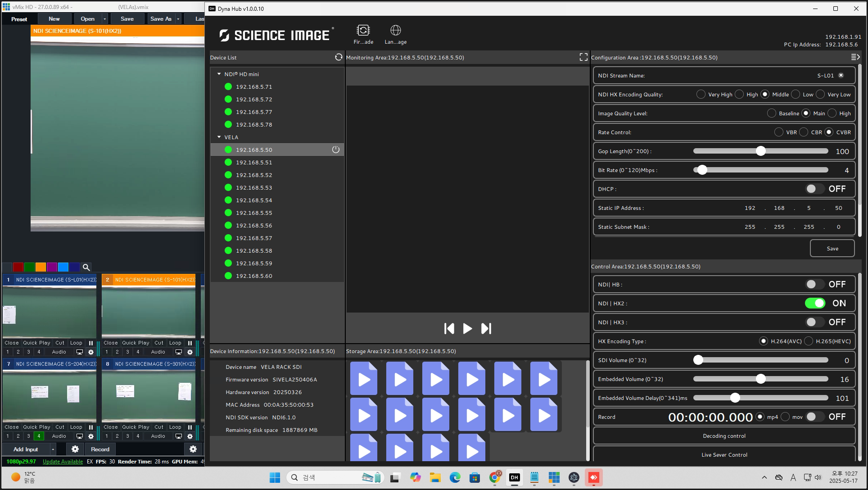Adjust the Embedded Volume slider
The height and width of the screenshot is (490, 868).
760,379
